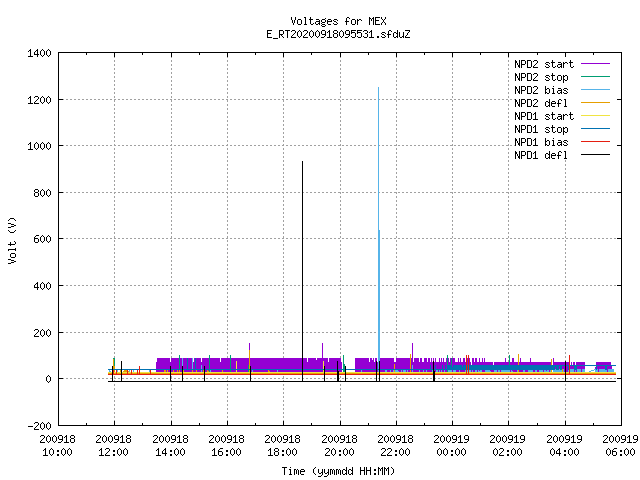Click the y-axis tick value 0

(x=49, y=379)
